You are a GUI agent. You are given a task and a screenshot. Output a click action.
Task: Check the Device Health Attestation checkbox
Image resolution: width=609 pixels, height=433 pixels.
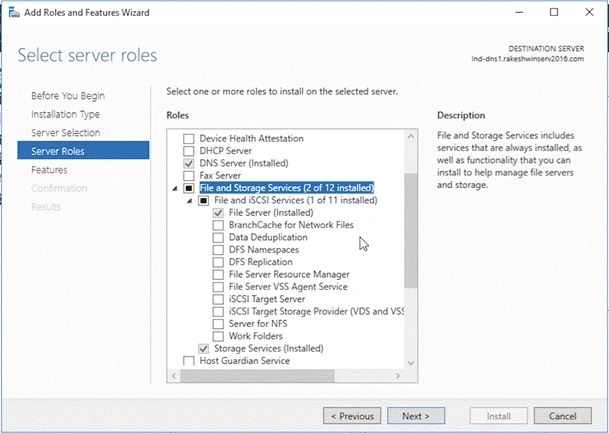188,139
